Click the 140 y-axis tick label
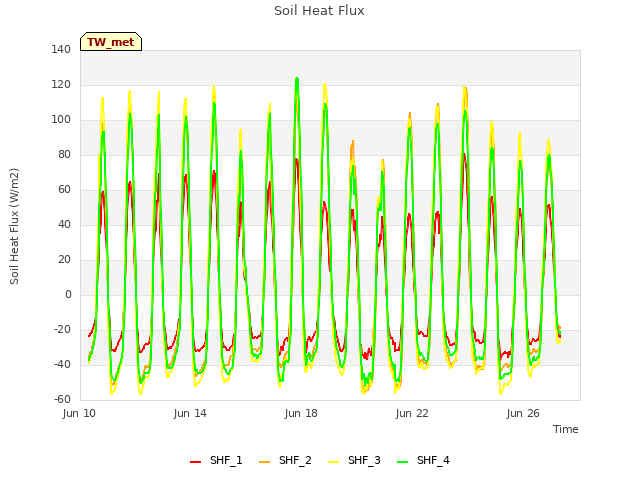 coord(61,50)
